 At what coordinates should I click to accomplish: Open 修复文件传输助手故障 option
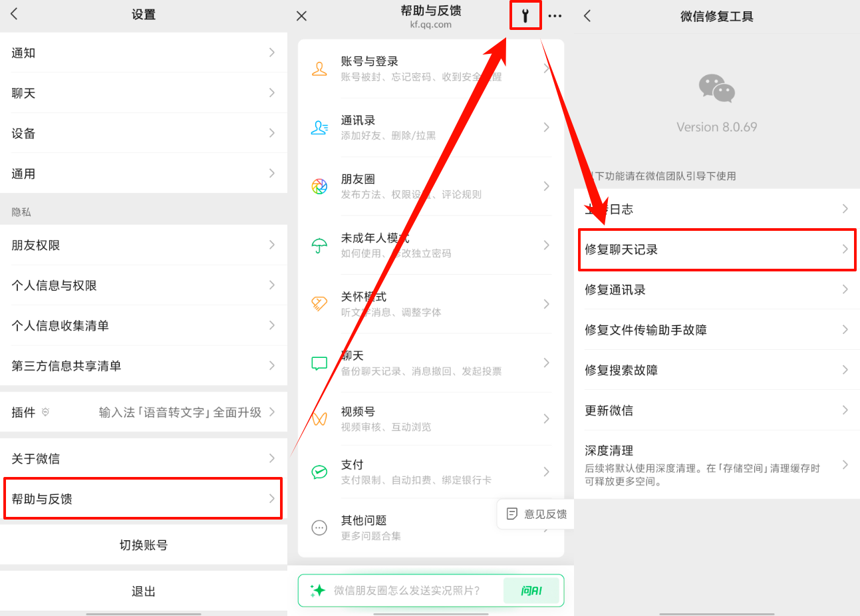(717, 330)
